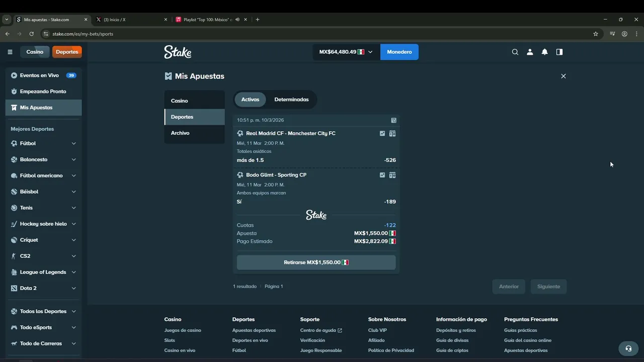Toggle the right side panel icon

[559, 52]
